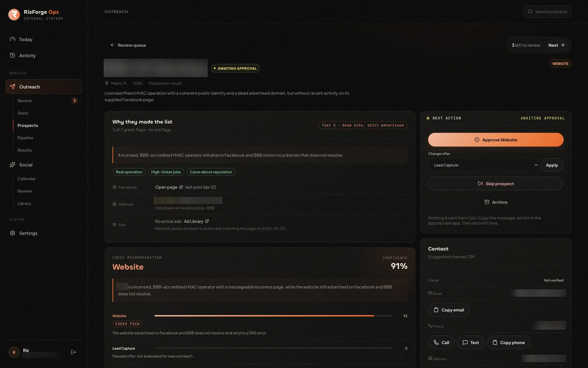Click the Website score bar at 92
This screenshot has height=368, width=588.
pos(273,316)
